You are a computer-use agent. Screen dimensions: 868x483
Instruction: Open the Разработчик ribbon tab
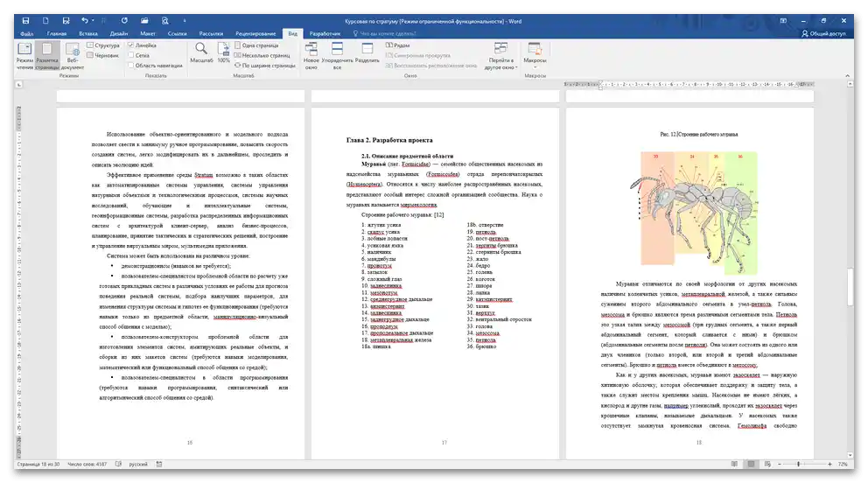325,34
